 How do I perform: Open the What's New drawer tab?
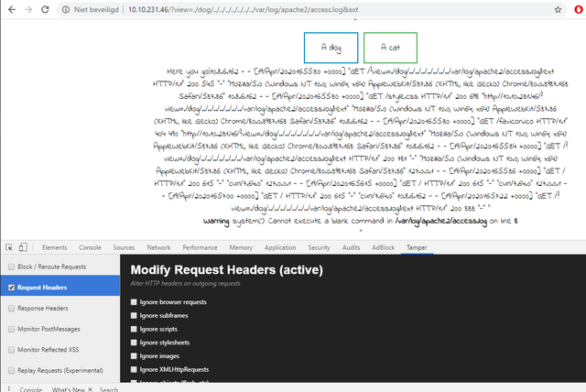pyautogui.click(x=69, y=389)
